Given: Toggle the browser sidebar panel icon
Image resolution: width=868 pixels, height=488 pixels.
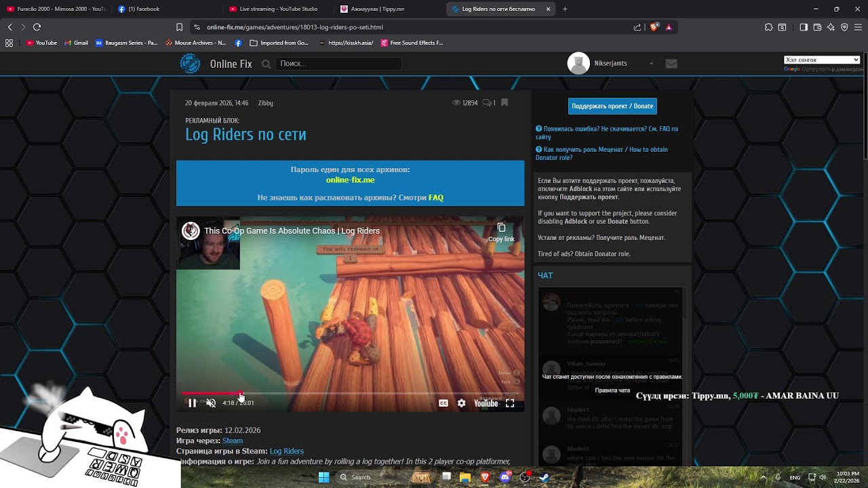Looking at the screenshot, I should coord(804,27).
